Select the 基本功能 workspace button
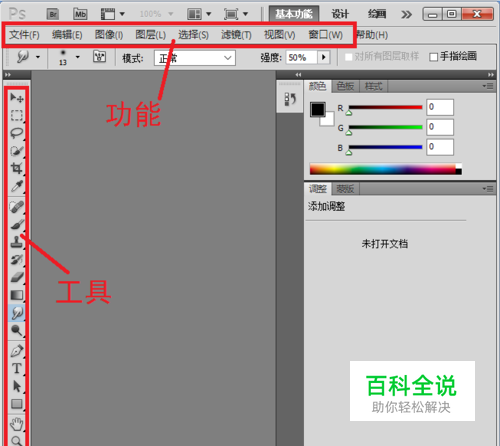This screenshot has width=500, height=446. click(294, 14)
